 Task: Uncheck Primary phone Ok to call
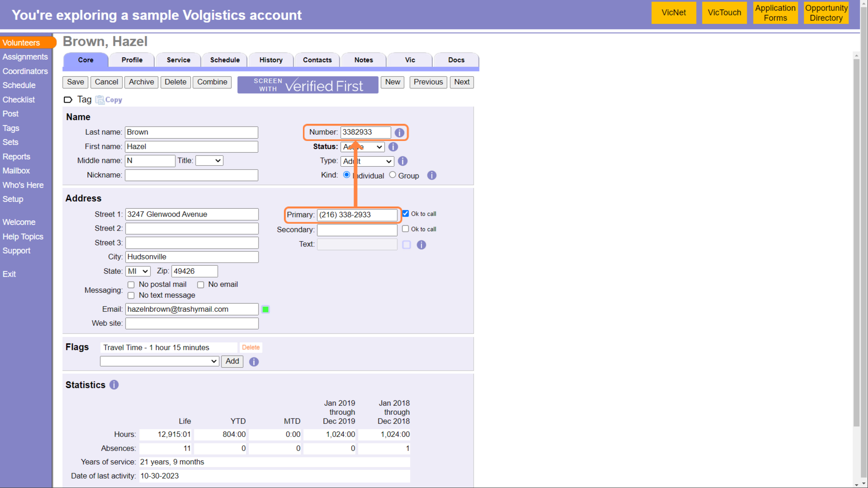click(x=406, y=214)
